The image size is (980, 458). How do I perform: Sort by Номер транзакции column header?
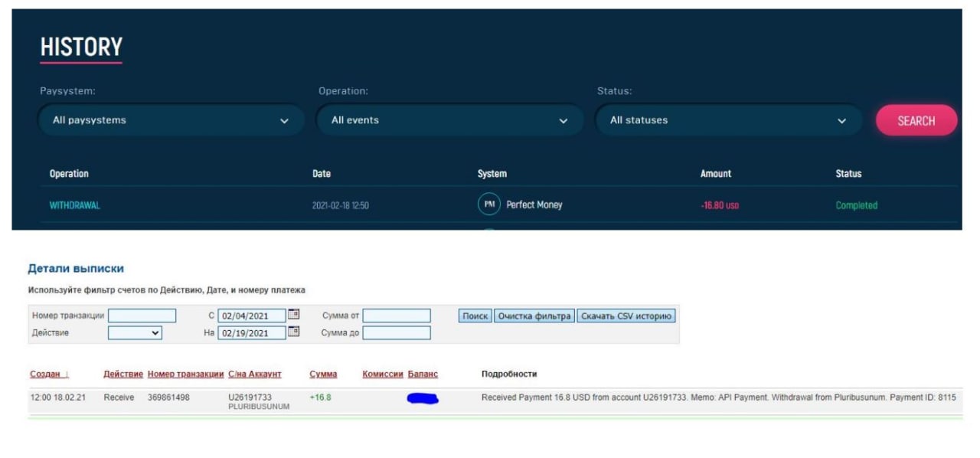[x=185, y=374]
